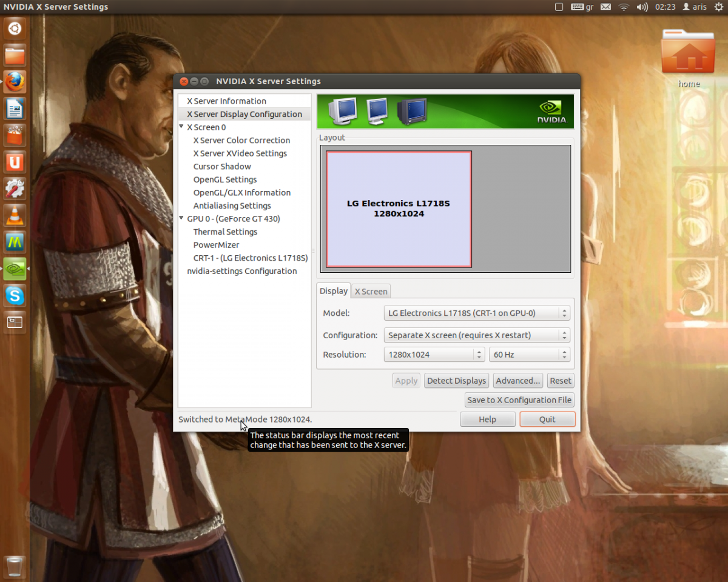
Task: Open the Resolution 1280x1024 dropdown
Action: click(x=434, y=355)
